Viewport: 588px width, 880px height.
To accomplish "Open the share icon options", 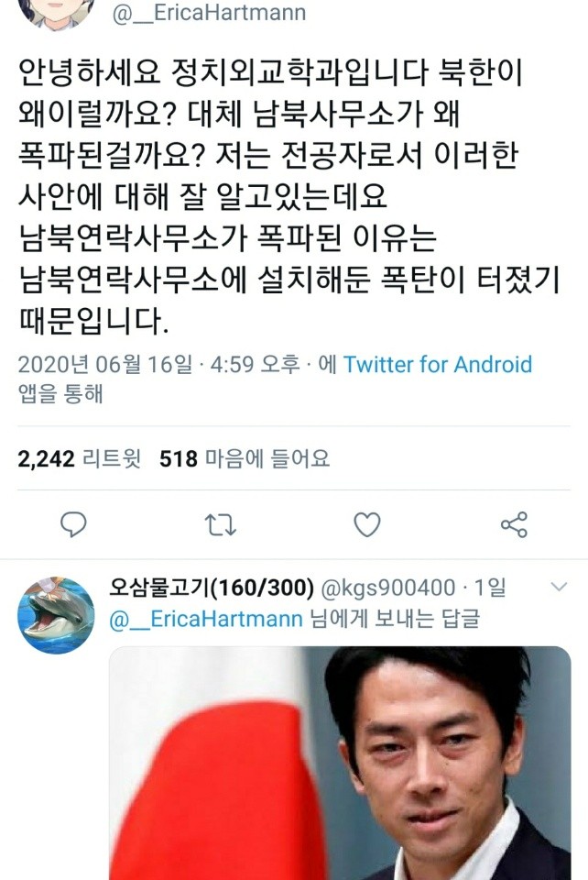I will coord(514,524).
